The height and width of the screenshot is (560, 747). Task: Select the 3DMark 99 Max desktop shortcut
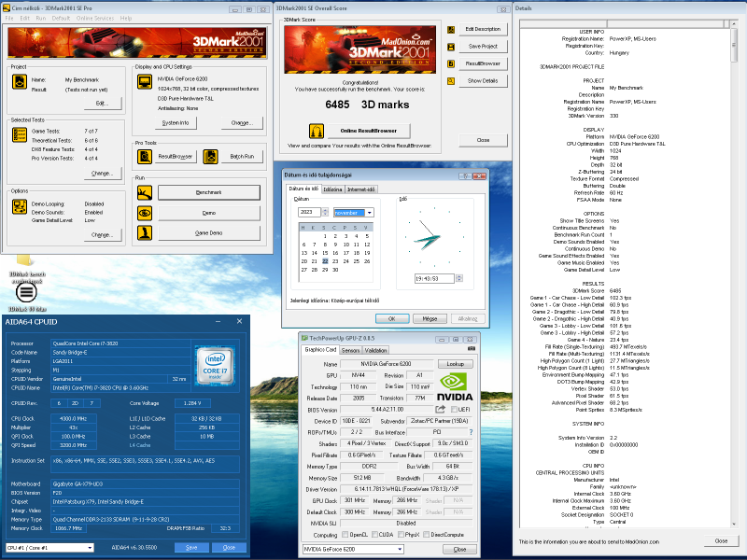tap(26, 298)
